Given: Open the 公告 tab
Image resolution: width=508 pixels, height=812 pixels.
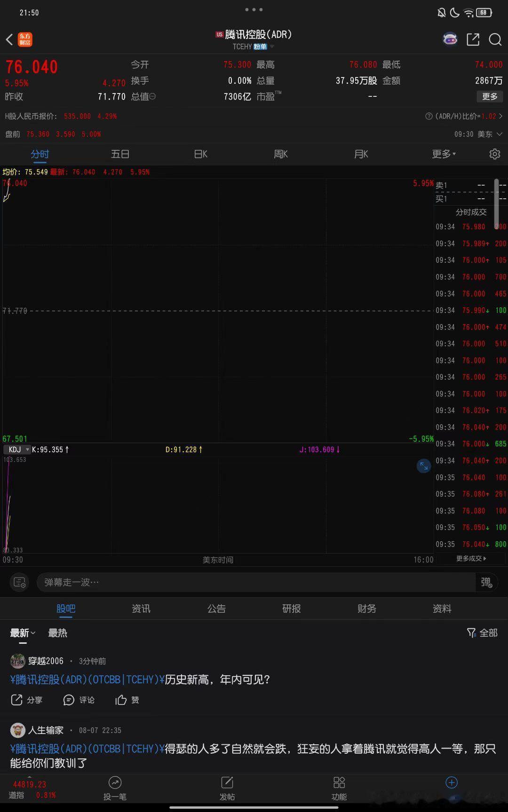Looking at the screenshot, I should click(216, 609).
